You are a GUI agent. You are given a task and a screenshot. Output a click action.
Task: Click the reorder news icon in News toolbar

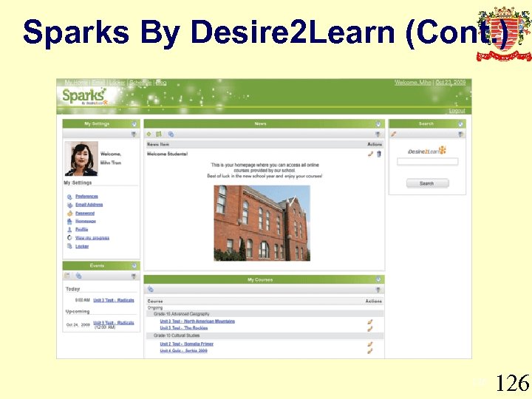[x=159, y=134]
